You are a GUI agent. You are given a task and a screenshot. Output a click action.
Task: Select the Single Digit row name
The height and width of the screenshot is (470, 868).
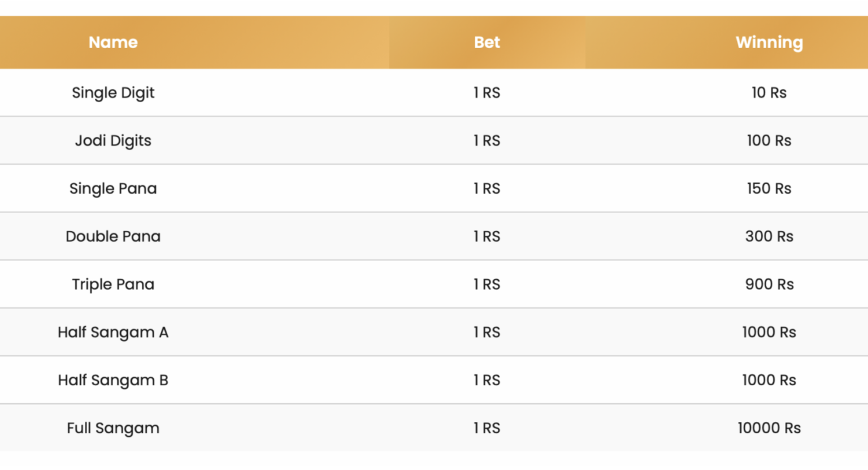coord(113,93)
